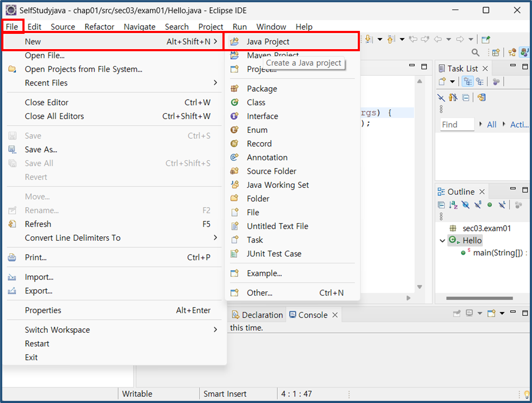This screenshot has height=403, width=532.
Task: Open Display Selected Console dropdown arrow
Action: coord(480,314)
